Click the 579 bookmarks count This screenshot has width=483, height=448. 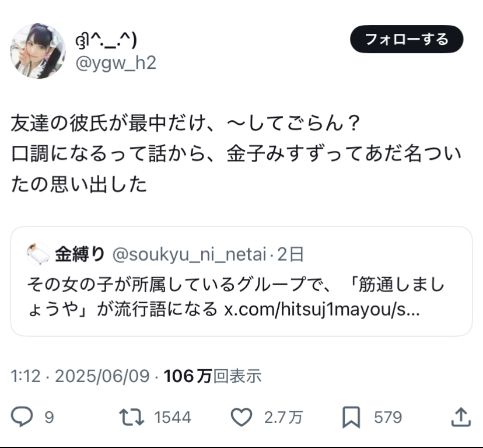coord(387,417)
